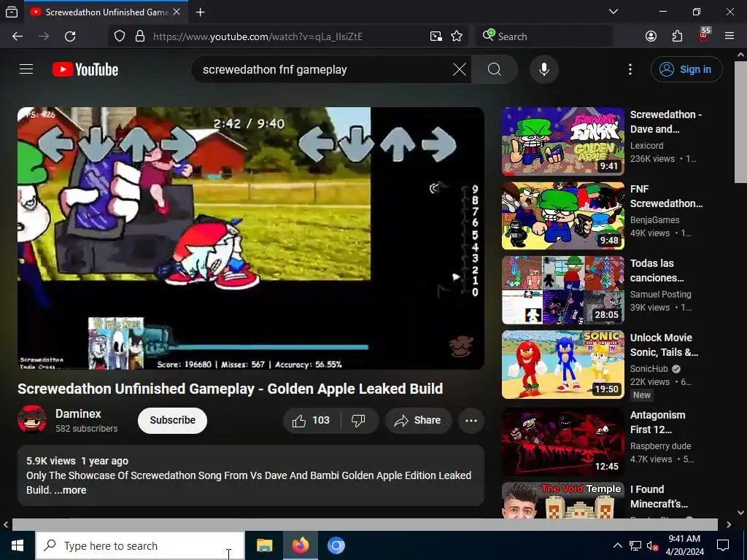Image resolution: width=747 pixels, height=560 pixels.
Task: Start voice search with microphone
Action: coord(543,69)
